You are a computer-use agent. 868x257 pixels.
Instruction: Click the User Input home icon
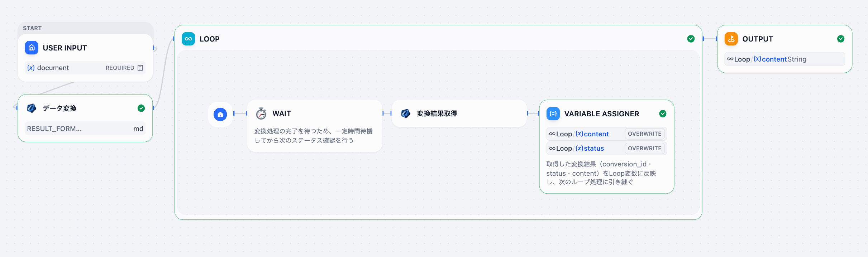pos(32,48)
